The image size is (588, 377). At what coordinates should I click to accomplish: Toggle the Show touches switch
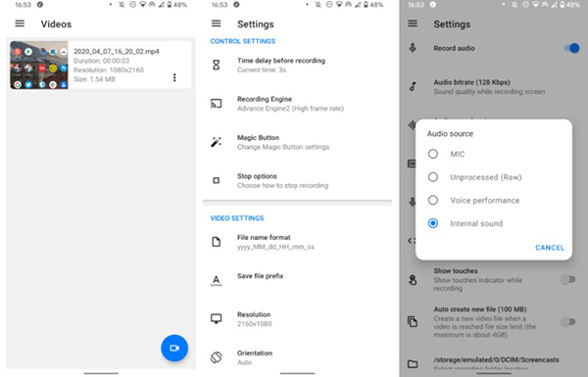point(568,279)
